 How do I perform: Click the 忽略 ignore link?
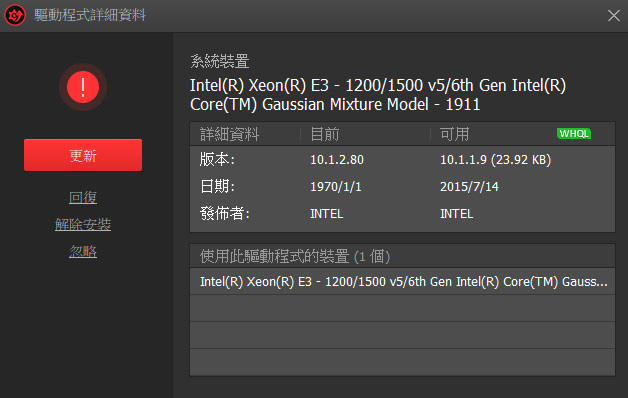[x=83, y=252]
